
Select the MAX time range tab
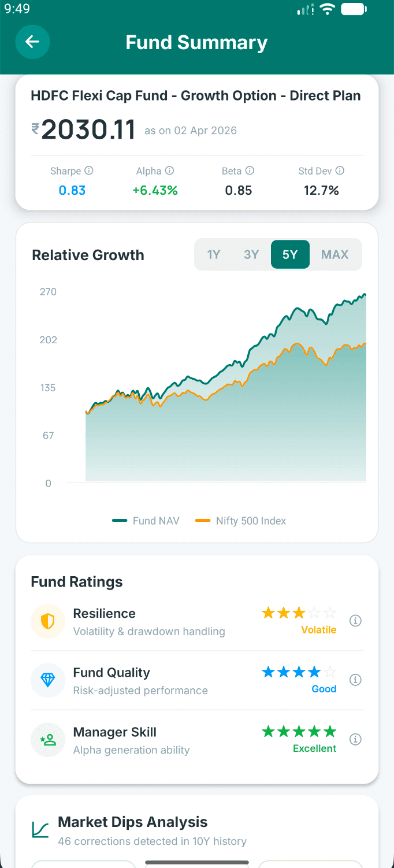(x=335, y=254)
